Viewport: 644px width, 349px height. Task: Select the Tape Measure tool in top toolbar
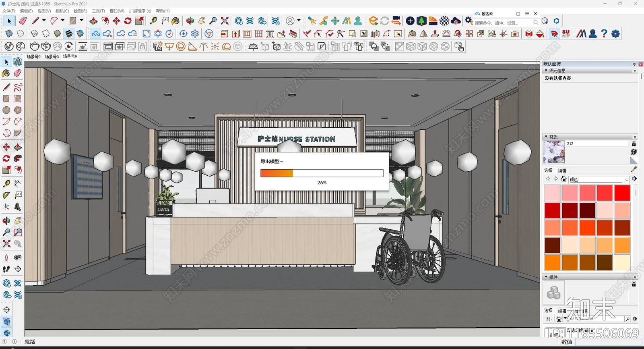(153, 21)
